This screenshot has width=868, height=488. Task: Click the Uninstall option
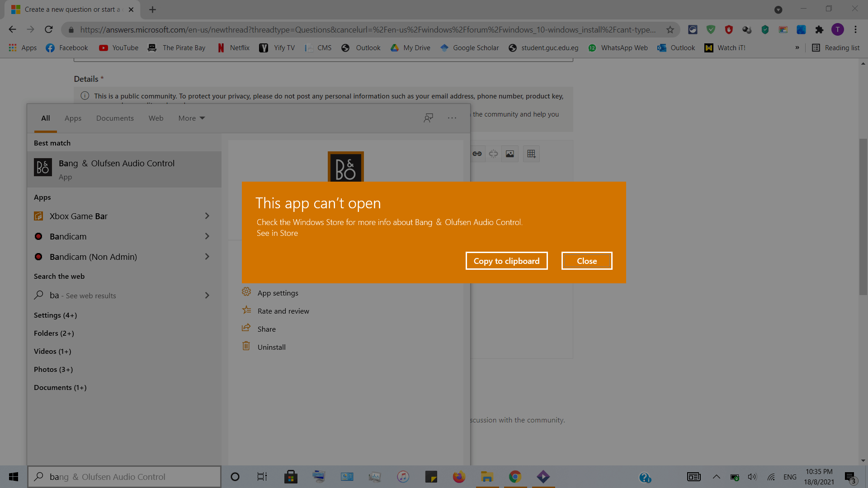pos(271,347)
